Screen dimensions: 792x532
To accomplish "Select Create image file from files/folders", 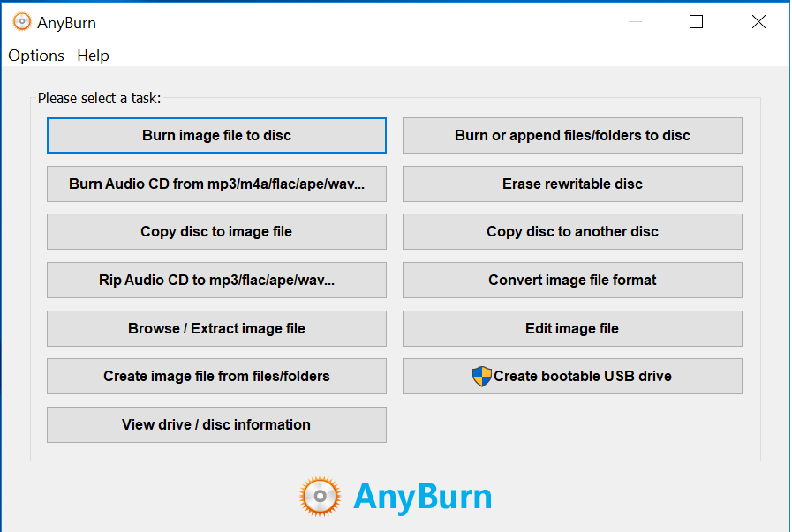I will pyautogui.click(x=216, y=377).
